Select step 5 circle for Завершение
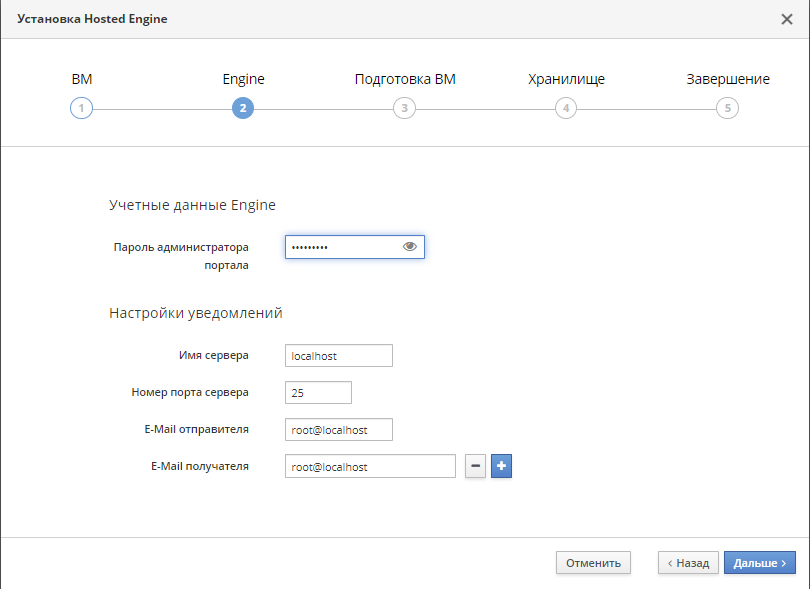The image size is (810, 589). [727, 108]
